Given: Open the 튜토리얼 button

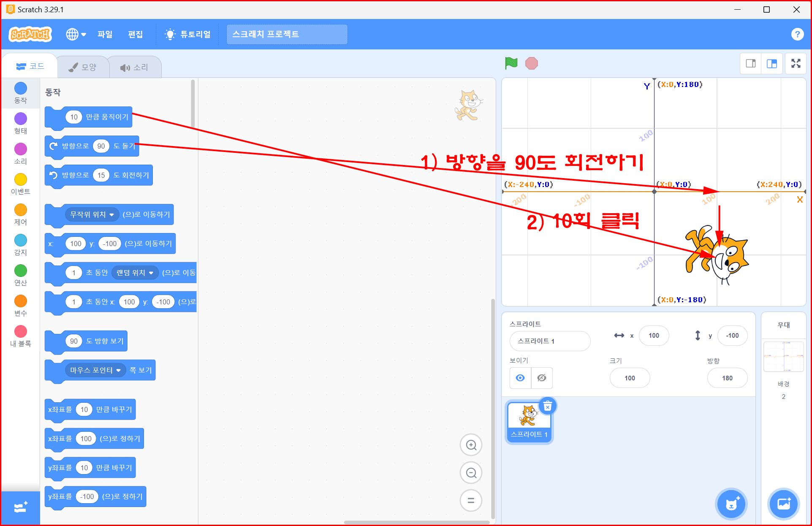Looking at the screenshot, I should 188,34.
